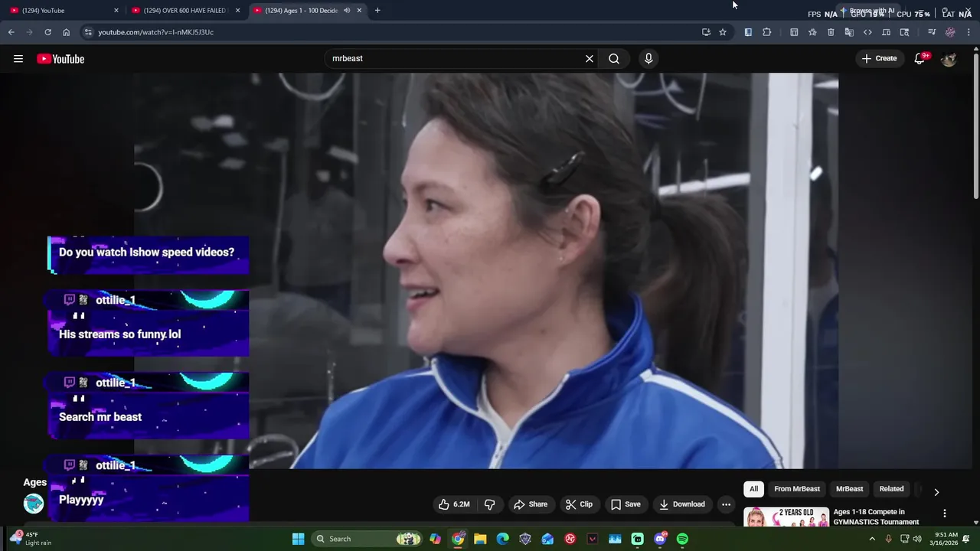Go to the browser home page
980x551 pixels.
67,32
